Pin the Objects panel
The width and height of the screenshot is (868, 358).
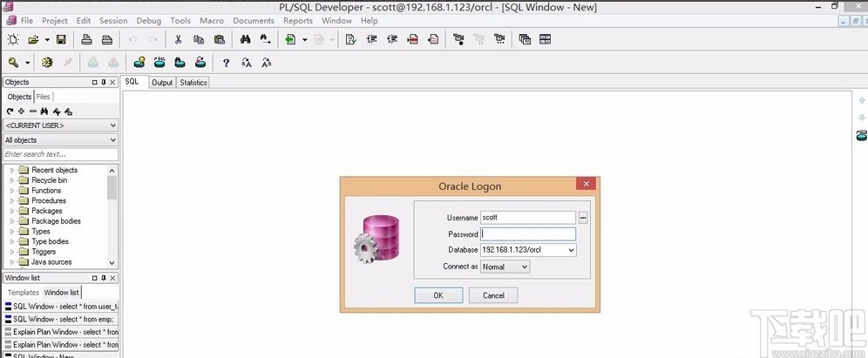pos(104,82)
